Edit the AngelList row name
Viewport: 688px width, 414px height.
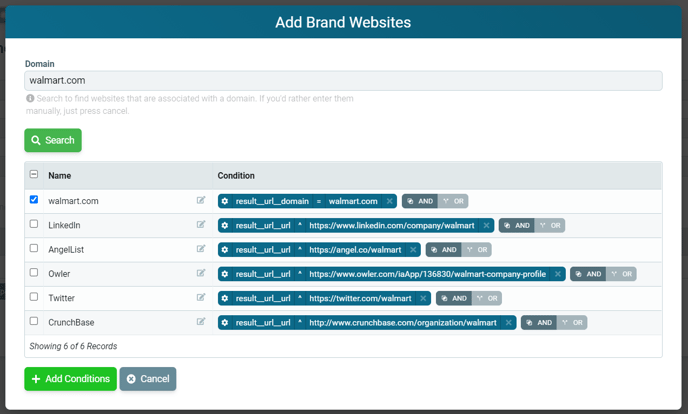pos(201,249)
